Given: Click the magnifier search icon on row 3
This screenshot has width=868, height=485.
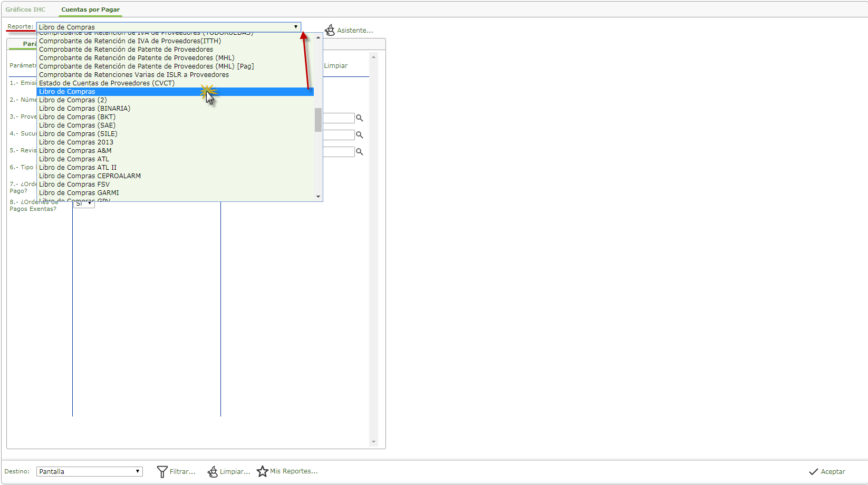Looking at the screenshot, I should click(360, 118).
